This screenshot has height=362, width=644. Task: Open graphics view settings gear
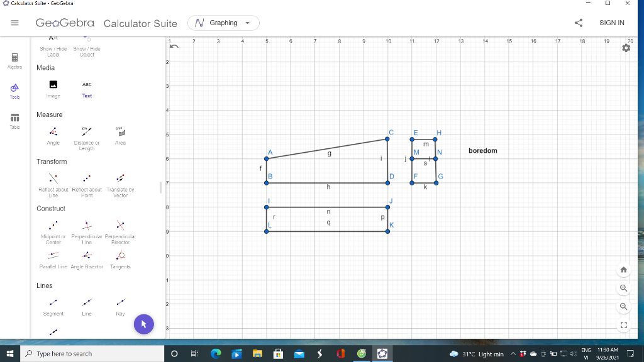tap(626, 48)
